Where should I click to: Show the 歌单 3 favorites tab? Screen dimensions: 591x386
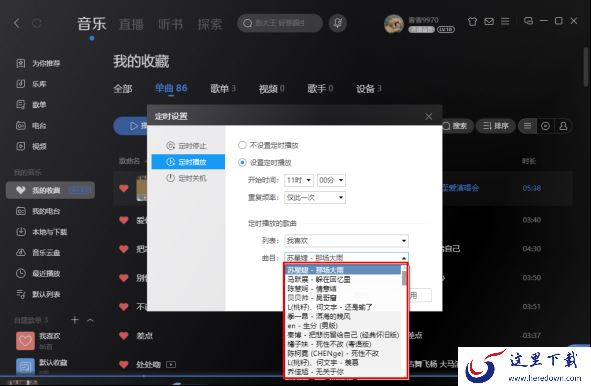(223, 89)
